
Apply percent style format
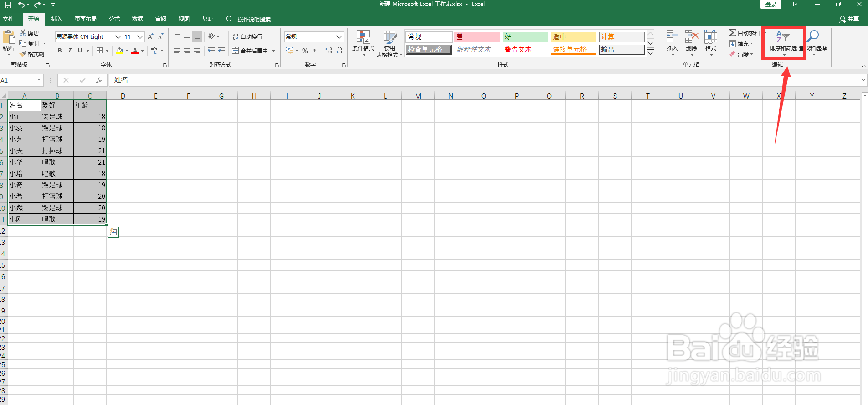(305, 51)
